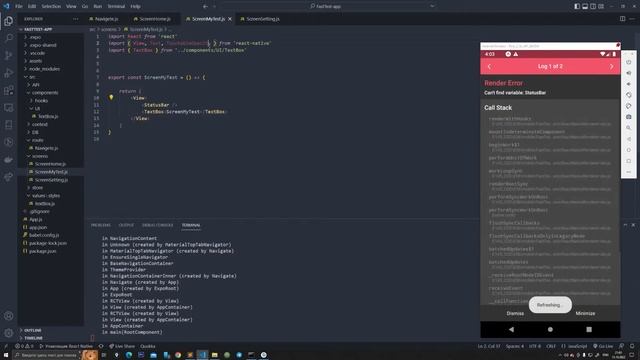
Task: Open Explorer more actions ellipsis
Action: [x=76, y=19]
